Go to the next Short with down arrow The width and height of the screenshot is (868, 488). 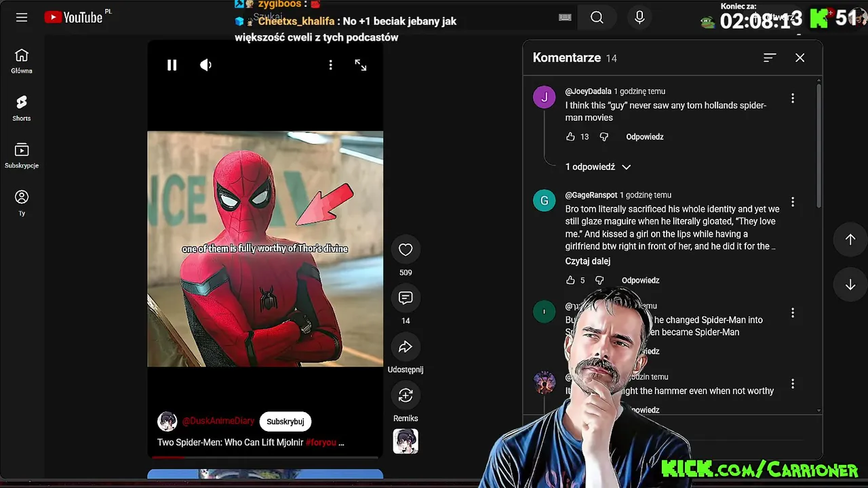(850, 285)
